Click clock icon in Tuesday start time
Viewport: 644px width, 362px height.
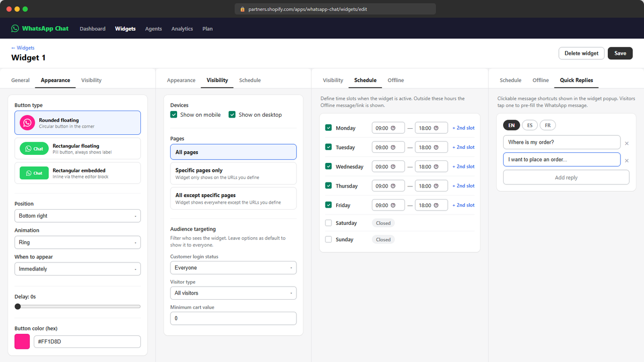point(393,147)
